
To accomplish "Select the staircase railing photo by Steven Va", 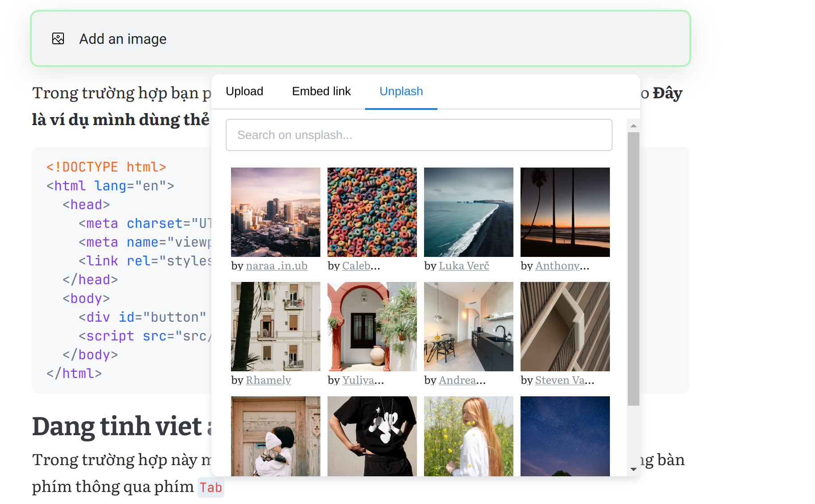I will (x=565, y=327).
